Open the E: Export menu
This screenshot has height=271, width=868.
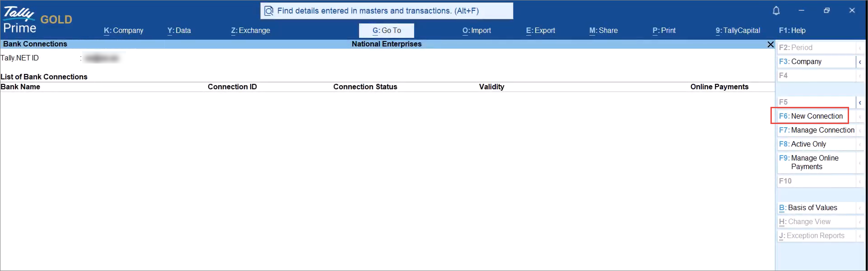[541, 31]
